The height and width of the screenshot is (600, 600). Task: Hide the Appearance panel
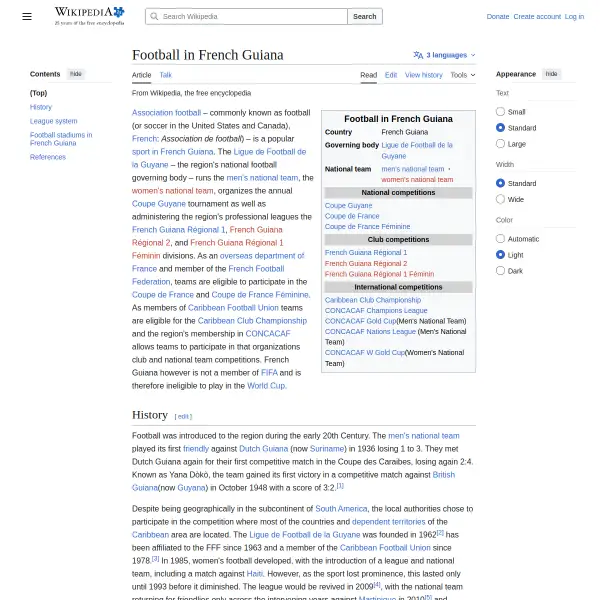click(x=551, y=74)
